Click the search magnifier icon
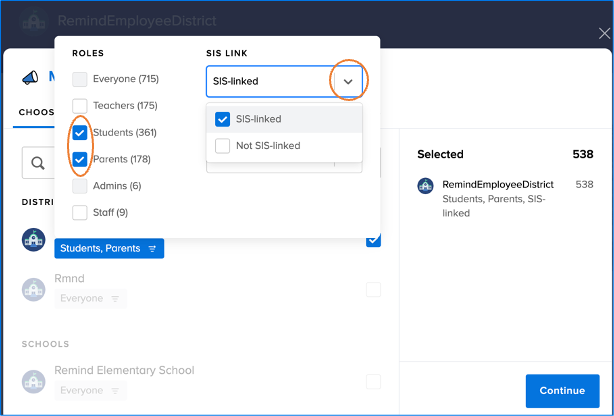The width and height of the screenshot is (614, 416). click(37, 162)
